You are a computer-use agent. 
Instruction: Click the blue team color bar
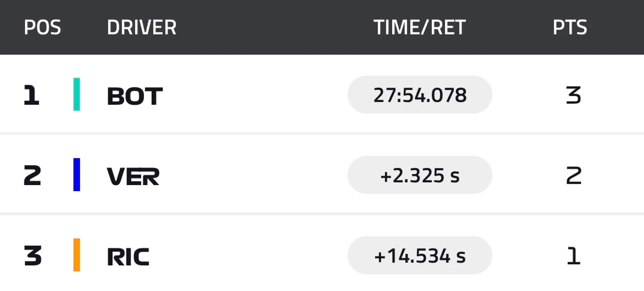77,175
